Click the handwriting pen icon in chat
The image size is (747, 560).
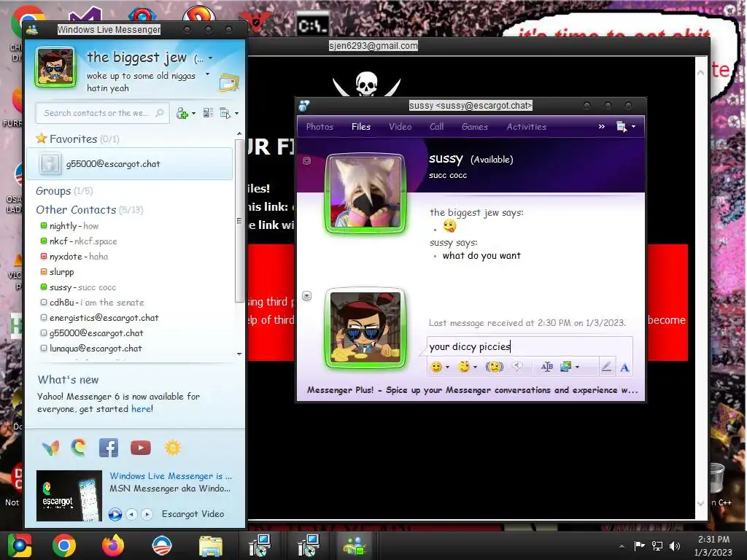pos(606,367)
